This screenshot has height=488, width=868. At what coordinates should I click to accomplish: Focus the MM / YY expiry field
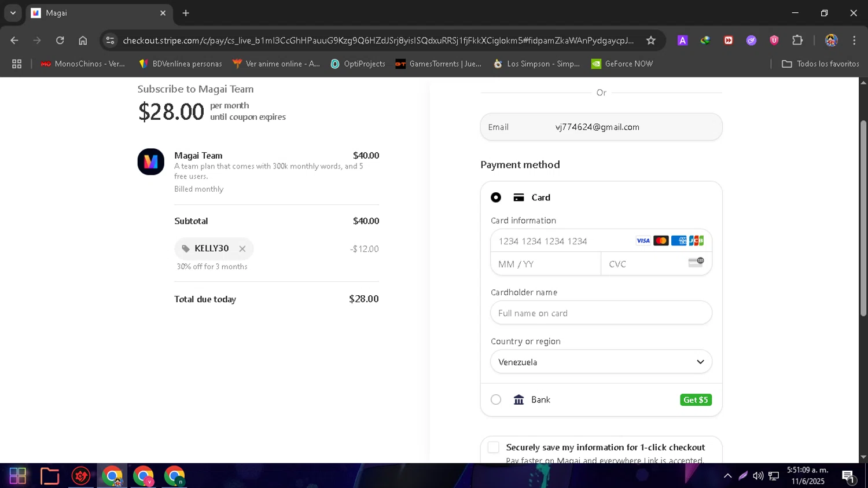point(546,264)
